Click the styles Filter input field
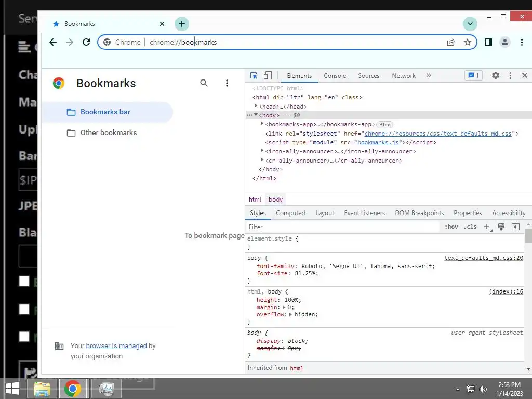 click(x=342, y=227)
